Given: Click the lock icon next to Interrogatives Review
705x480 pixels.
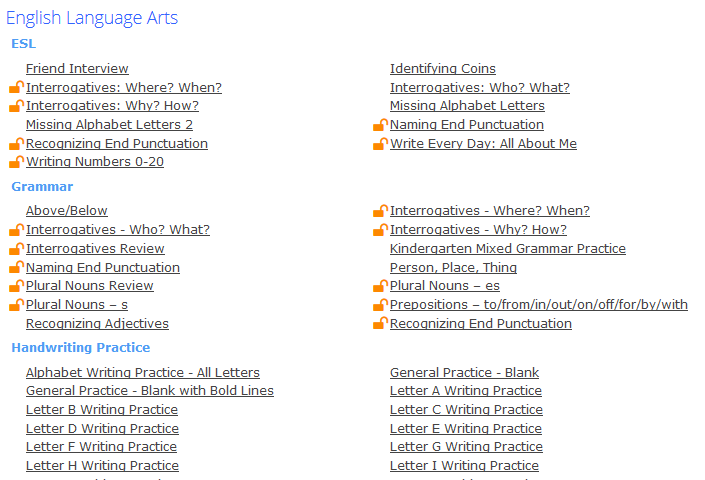Looking at the screenshot, I should coord(17,248).
